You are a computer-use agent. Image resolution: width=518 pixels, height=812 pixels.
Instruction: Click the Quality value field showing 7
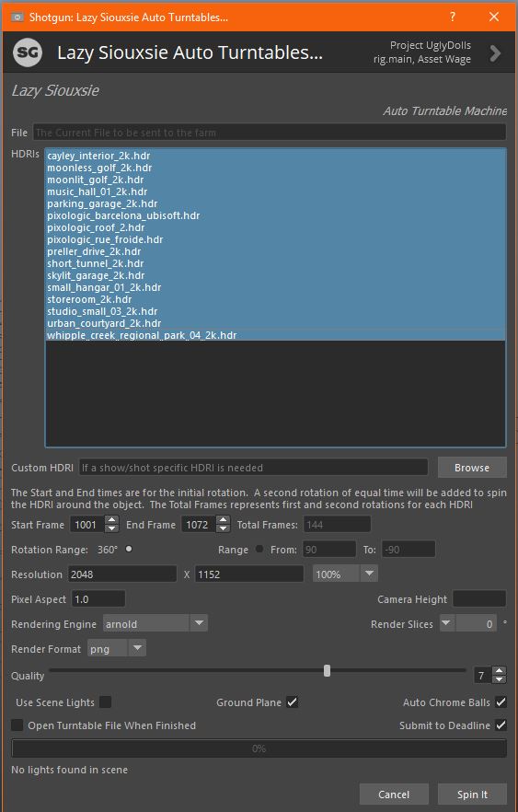(x=483, y=674)
